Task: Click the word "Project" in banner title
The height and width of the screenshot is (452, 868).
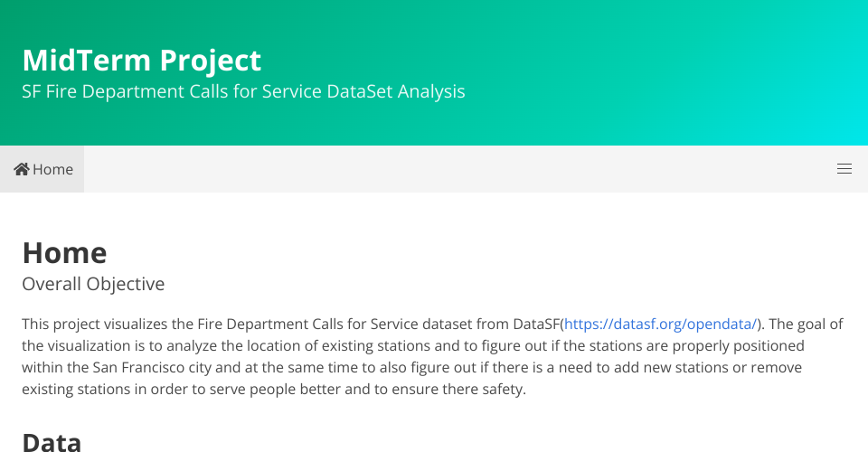Action: (210, 60)
